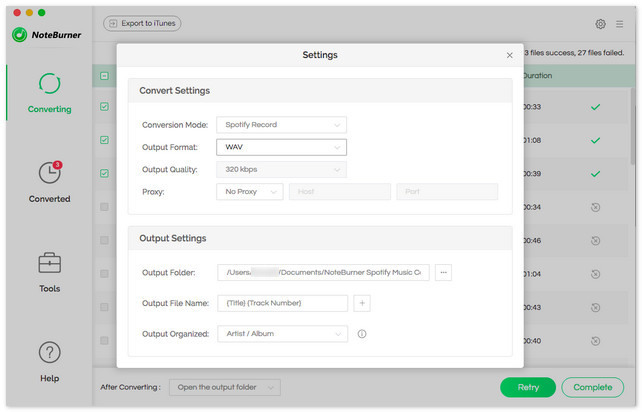
Task: Uncheck the track with duration 01:08
Action: [104, 140]
